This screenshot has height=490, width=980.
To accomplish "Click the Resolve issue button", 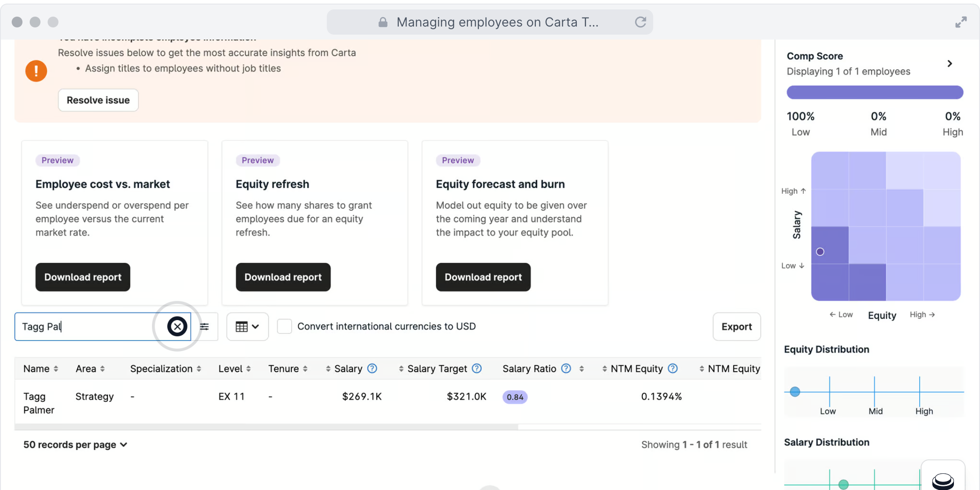I will [98, 100].
